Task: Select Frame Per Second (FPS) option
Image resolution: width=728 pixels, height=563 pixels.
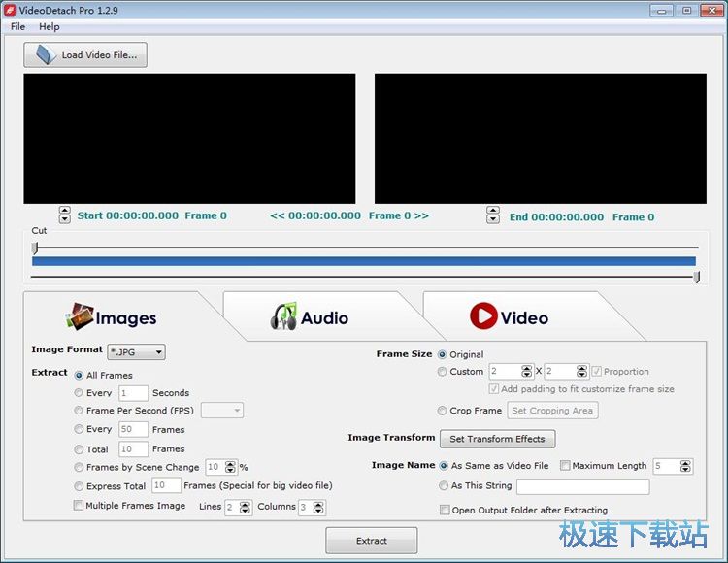Action: 79,411
